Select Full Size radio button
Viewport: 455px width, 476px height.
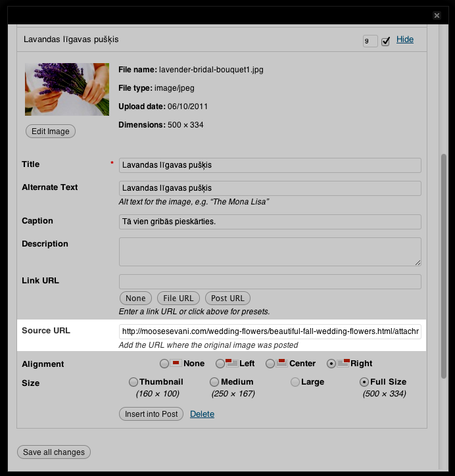(364, 382)
